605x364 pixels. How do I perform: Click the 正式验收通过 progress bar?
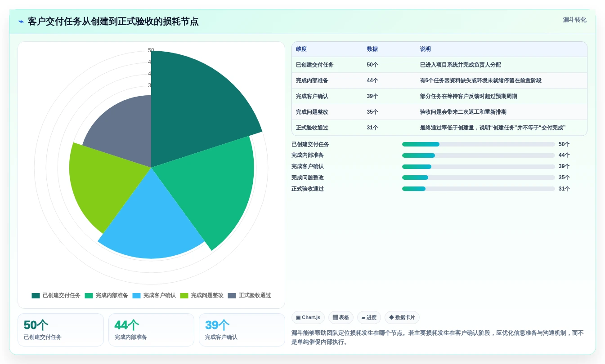coord(479,189)
